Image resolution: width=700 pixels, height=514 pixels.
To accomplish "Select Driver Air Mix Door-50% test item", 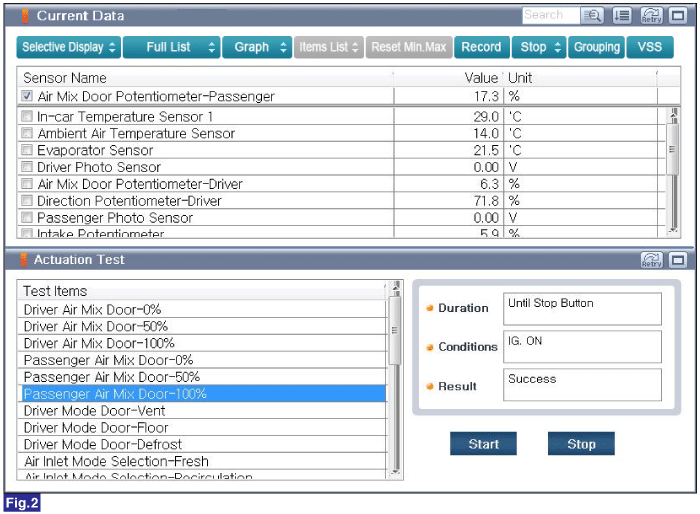I will [x=202, y=326].
